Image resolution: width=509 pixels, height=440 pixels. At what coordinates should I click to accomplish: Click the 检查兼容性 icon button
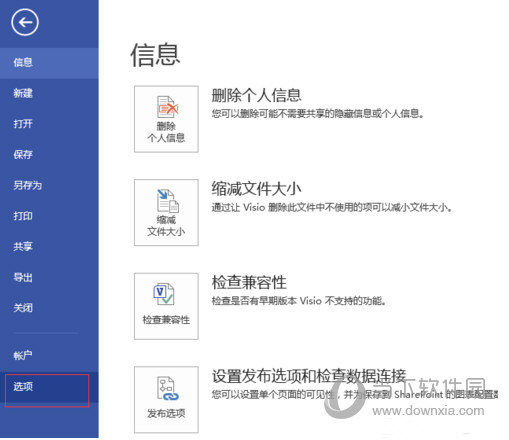coord(166,306)
